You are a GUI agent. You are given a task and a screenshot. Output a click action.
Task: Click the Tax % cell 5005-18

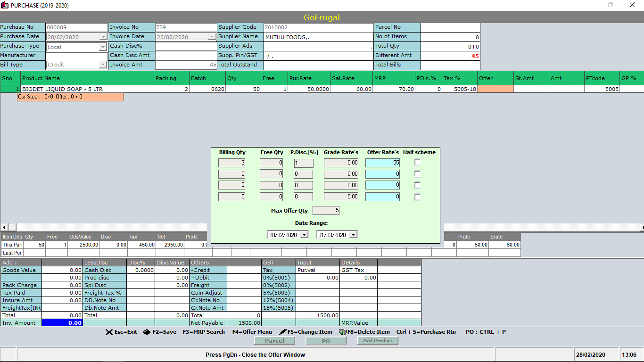[x=460, y=89]
